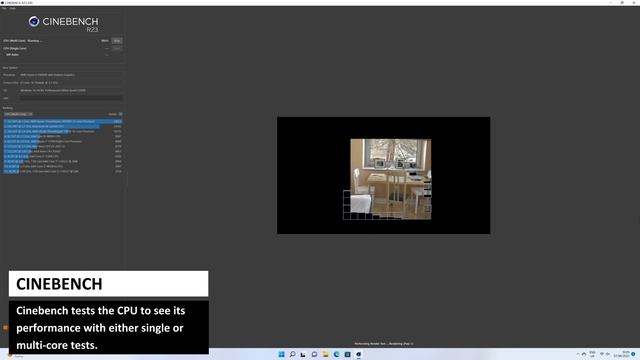This screenshot has width=640, height=360.
Task: Open the Help menu
Action: 13,8
